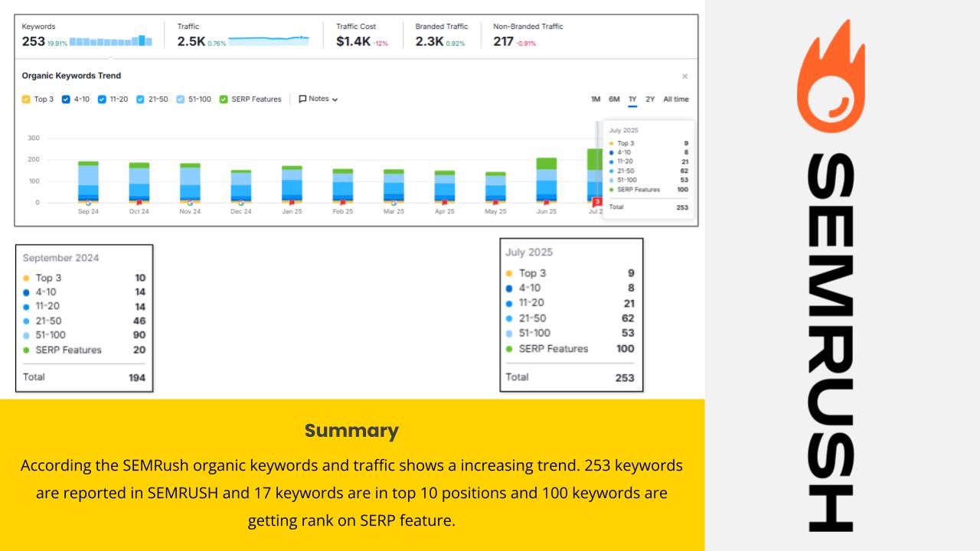Click the red notes badge showing 3
The image size is (980, 551).
597,202
